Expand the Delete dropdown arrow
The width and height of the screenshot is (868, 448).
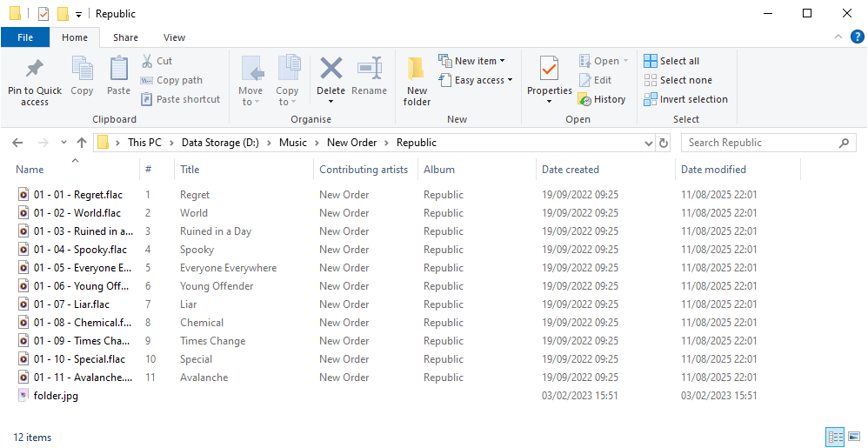click(x=331, y=102)
